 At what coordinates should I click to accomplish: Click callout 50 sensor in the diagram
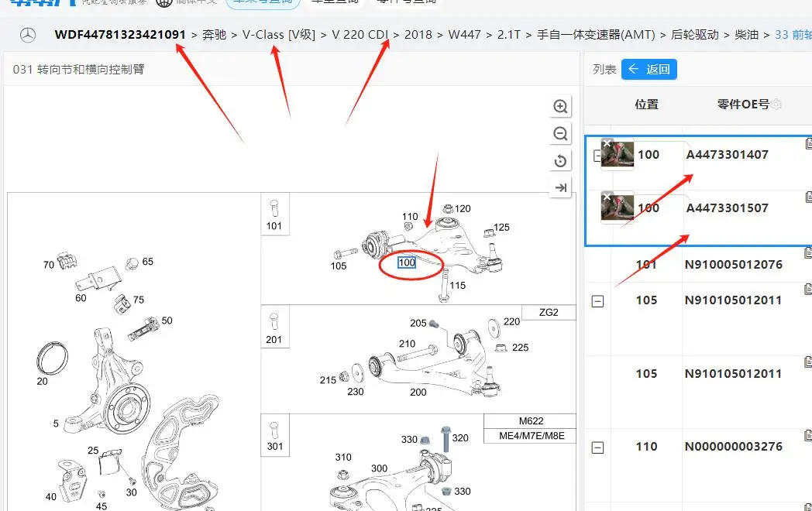point(167,321)
